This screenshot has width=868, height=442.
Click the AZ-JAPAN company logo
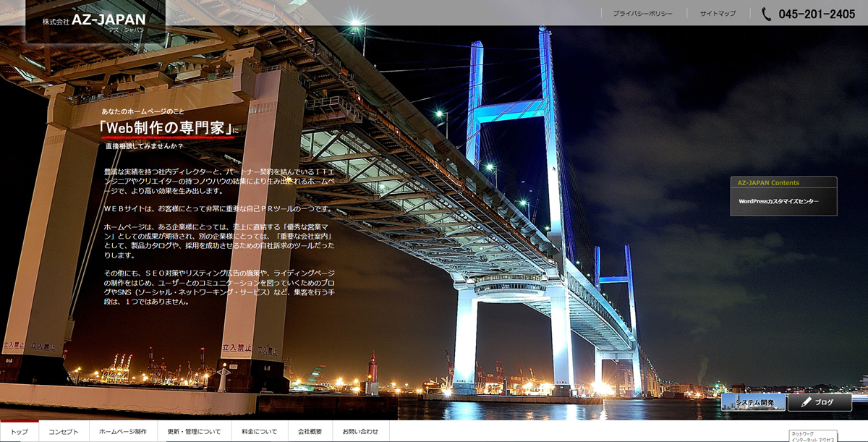pos(94,20)
